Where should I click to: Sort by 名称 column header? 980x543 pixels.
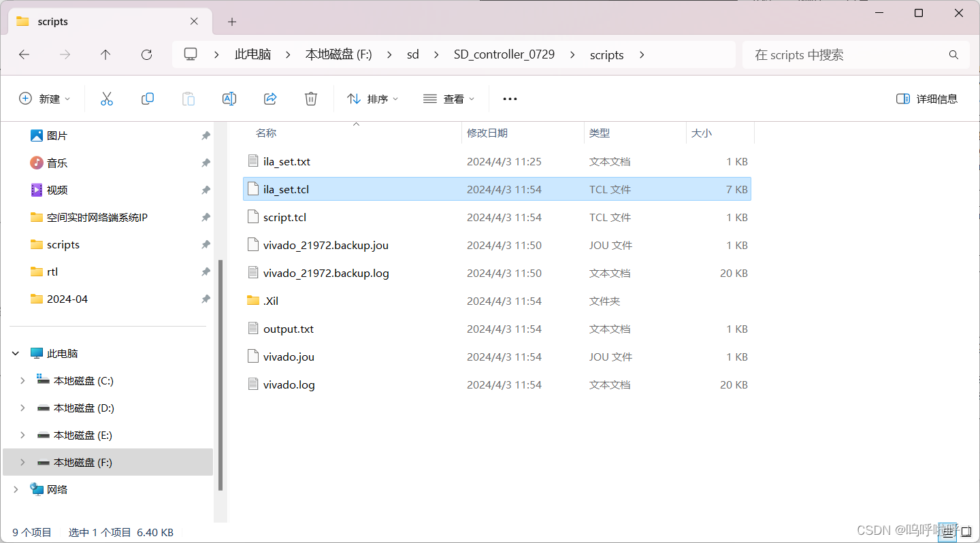pyautogui.click(x=266, y=133)
